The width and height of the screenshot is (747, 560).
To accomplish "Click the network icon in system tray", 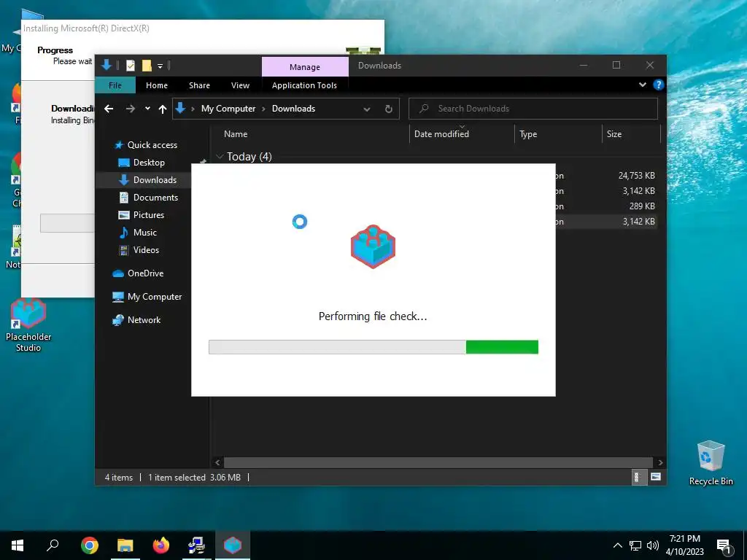I will [x=635, y=545].
